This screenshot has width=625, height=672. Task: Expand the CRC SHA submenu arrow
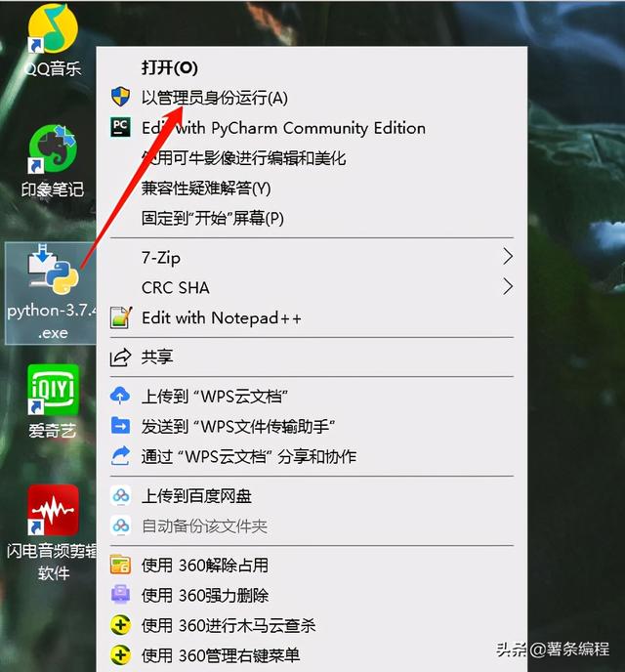pos(508,287)
